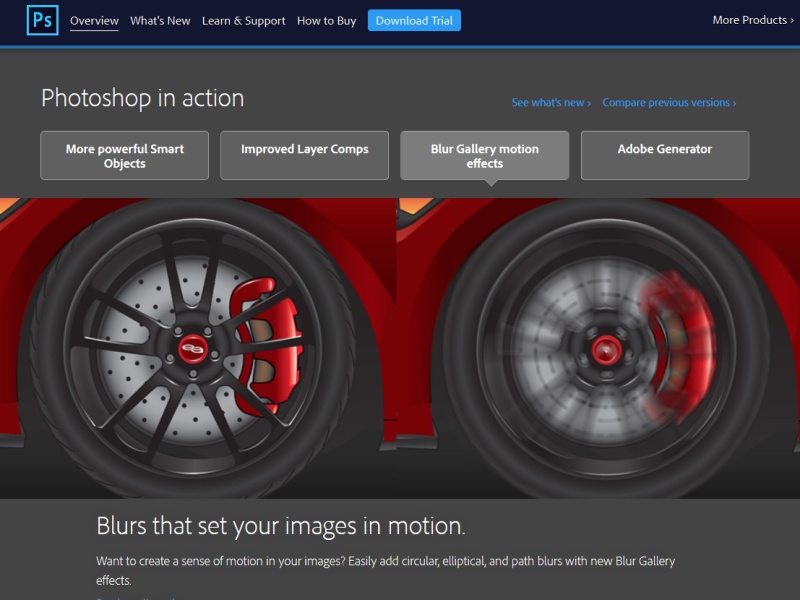800x600 pixels.
Task: Switch to Improved Layer Comps tab
Action: (305, 156)
